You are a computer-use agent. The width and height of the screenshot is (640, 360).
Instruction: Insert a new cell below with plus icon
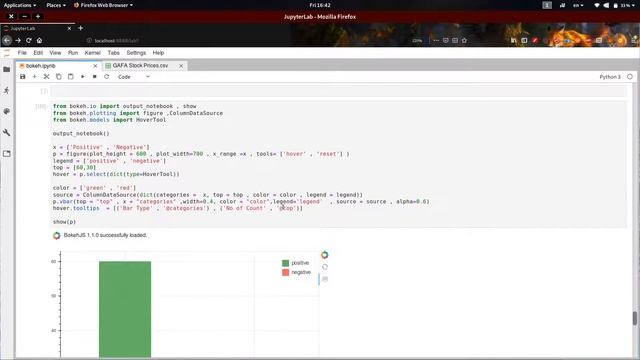tap(34, 77)
